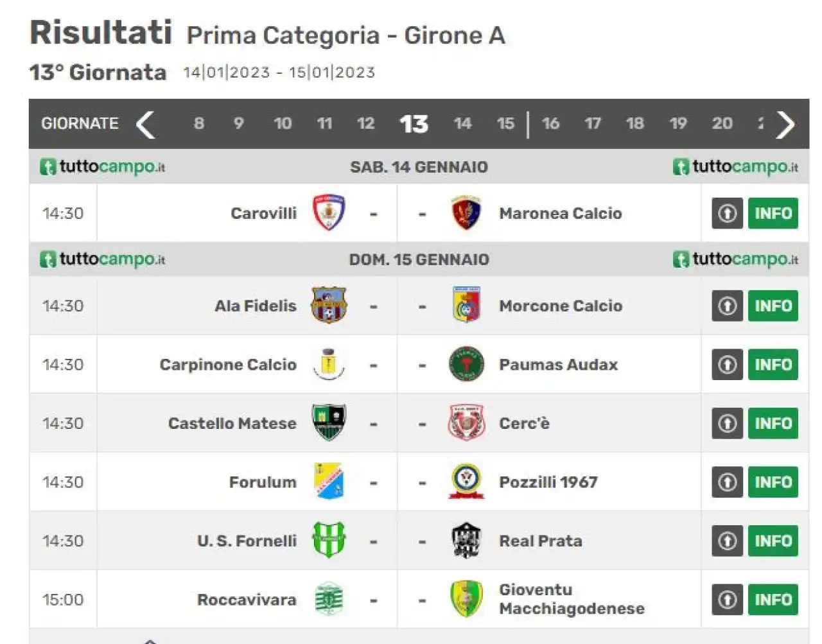Open INFO for Ala Fidelis vs Morcone

coord(773,306)
